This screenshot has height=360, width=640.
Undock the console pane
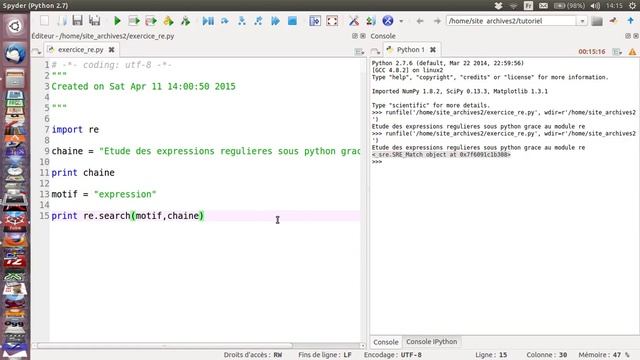(628, 36)
